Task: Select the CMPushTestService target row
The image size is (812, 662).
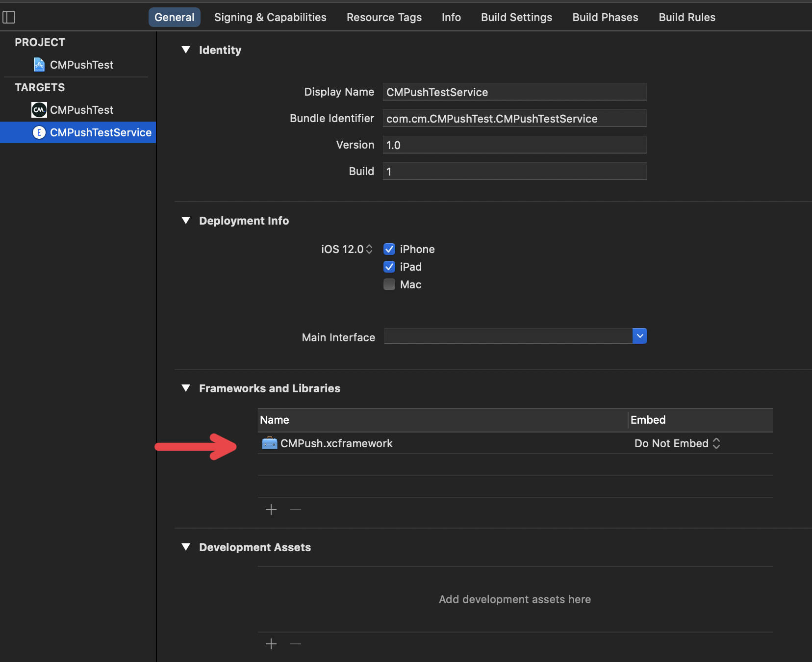Action: [78, 132]
